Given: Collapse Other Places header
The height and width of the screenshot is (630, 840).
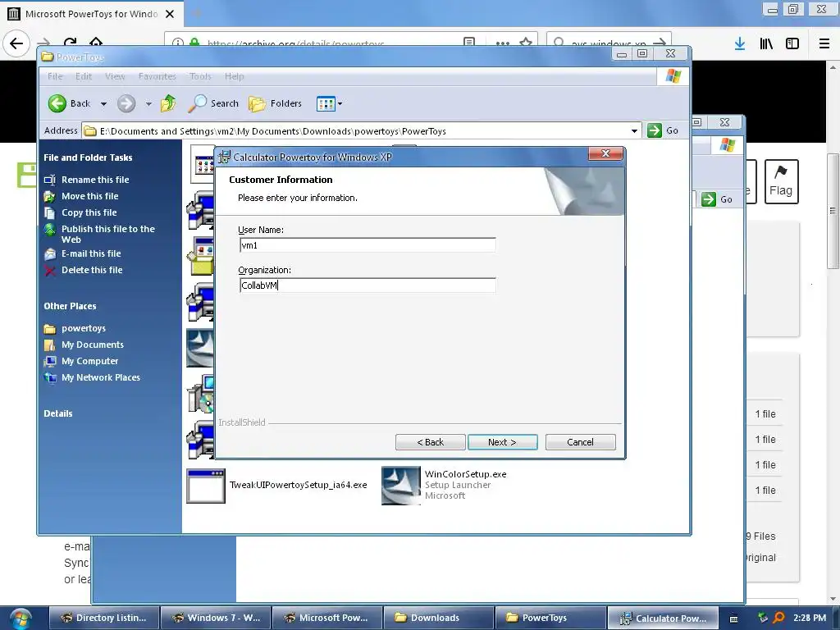Looking at the screenshot, I should pyautogui.click(x=71, y=306).
